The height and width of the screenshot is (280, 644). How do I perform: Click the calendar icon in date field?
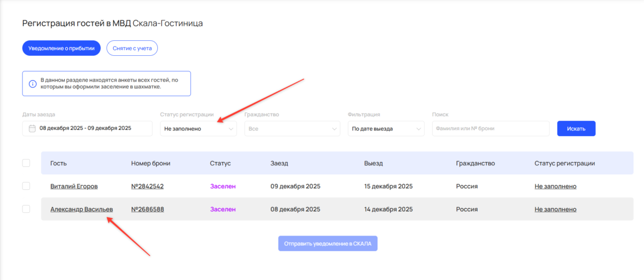tap(32, 129)
